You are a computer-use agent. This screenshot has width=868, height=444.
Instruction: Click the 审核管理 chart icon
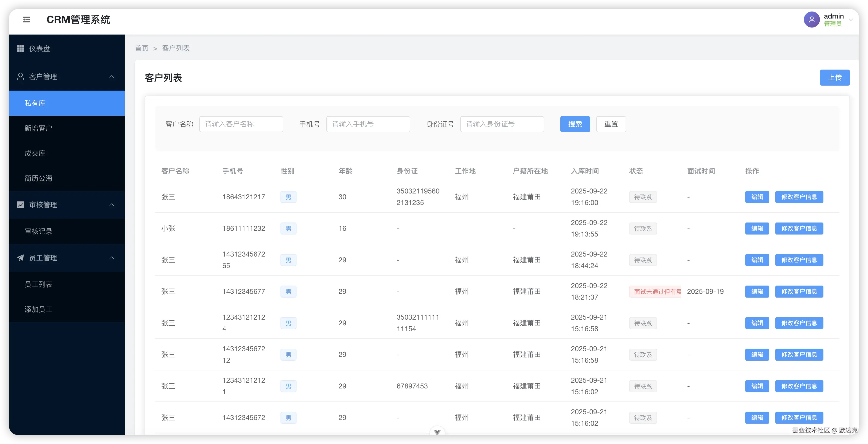(x=21, y=205)
